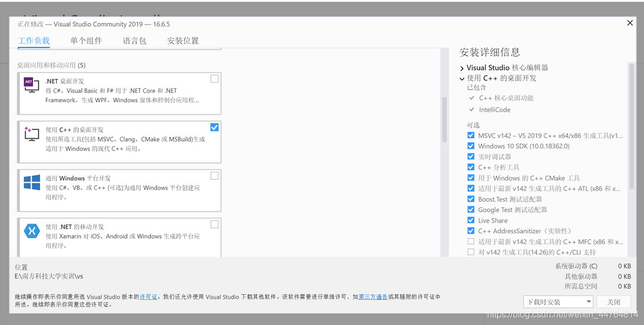Click the C++ 核心桌面功能 included item
Image resolution: width=644 pixels, height=325 pixels.
(x=506, y=98)
